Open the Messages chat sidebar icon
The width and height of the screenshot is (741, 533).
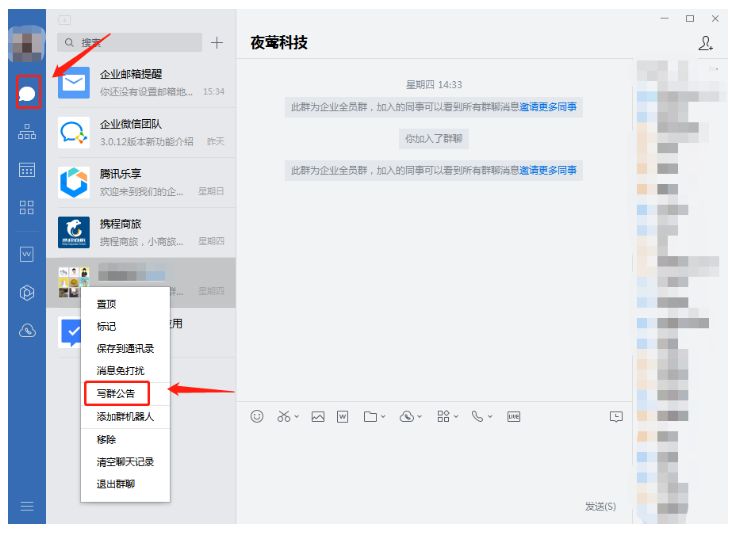pyautogui.click(x=27, y=94)
